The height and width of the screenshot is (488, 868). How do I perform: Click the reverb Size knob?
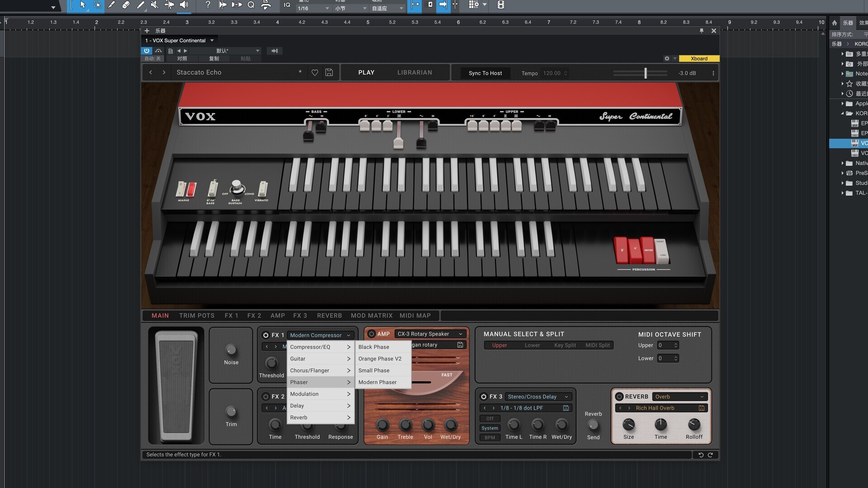(x=628, y=424)
